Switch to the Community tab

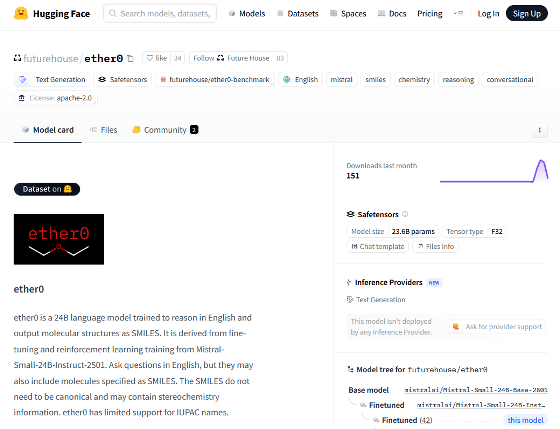click(165, 130)
